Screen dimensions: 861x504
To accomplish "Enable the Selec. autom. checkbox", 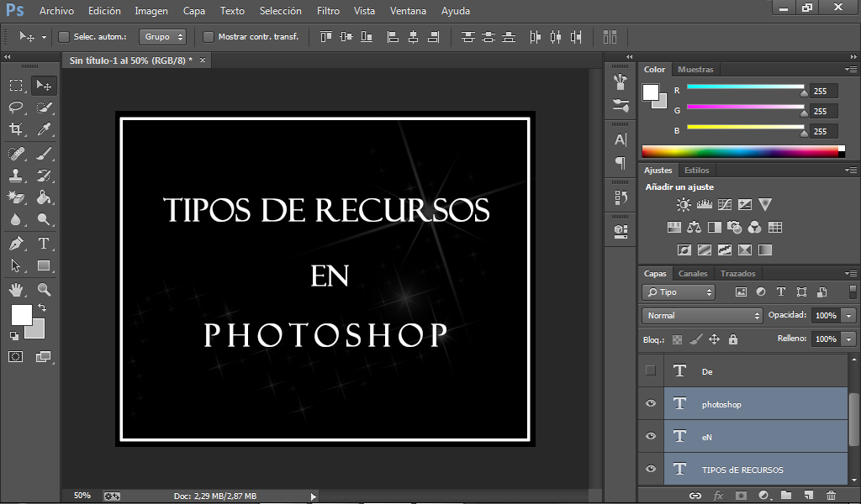I will [x=64, y=37].
